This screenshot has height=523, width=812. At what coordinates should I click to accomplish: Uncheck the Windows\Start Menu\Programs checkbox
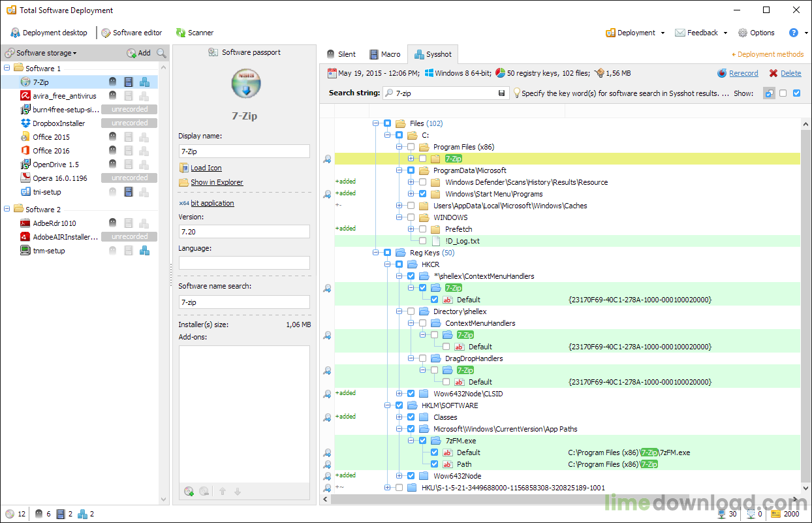pos(423,194)
